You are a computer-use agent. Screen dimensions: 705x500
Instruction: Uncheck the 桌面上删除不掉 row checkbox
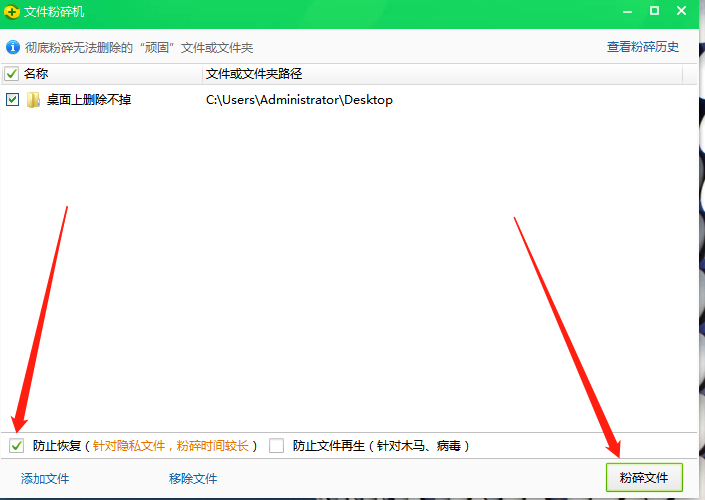(x=13, y=99)
